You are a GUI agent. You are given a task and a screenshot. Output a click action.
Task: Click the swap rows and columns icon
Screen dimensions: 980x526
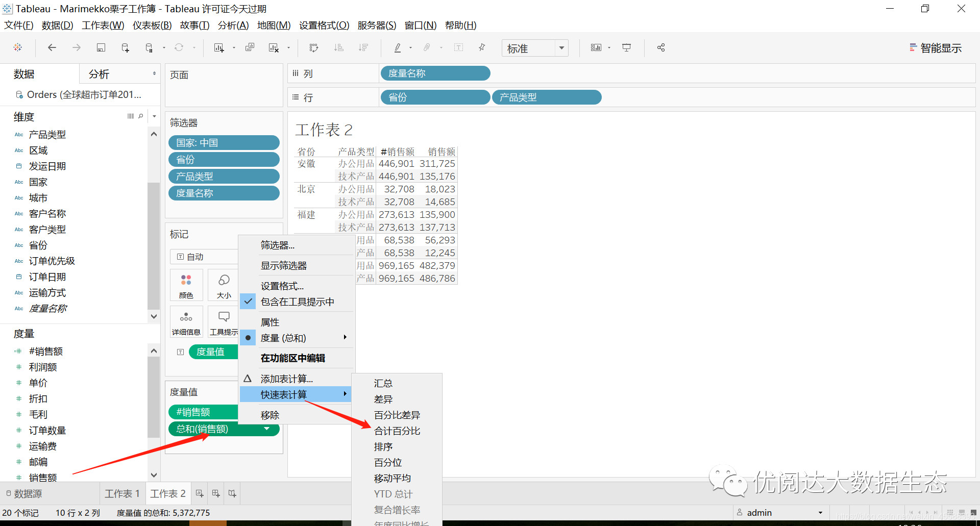(314, 47)
